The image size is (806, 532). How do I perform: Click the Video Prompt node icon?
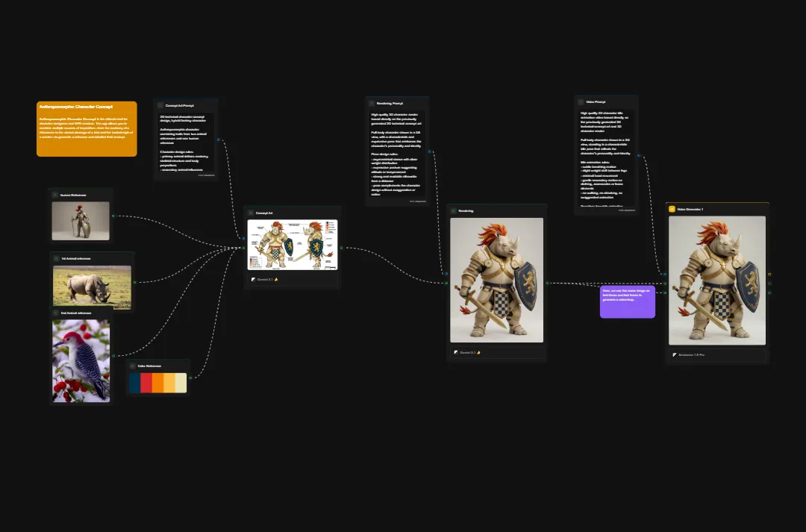581,101
